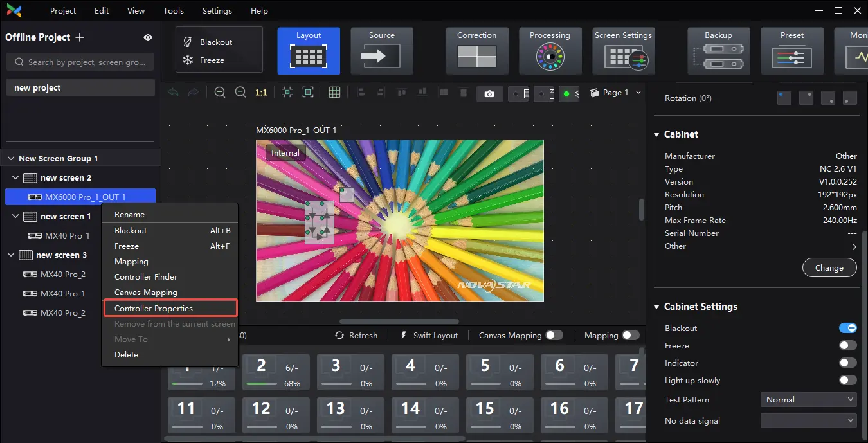Click the zoom out magnifier icon
This screenshot has width=868, height=443.
[x=220, y=93]
